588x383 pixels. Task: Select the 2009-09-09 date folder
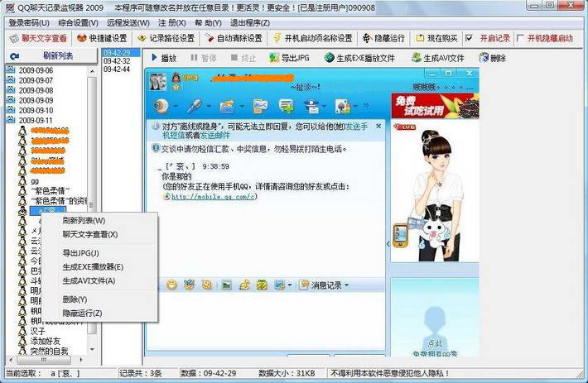pyautogui.click(x=36, y=100)
